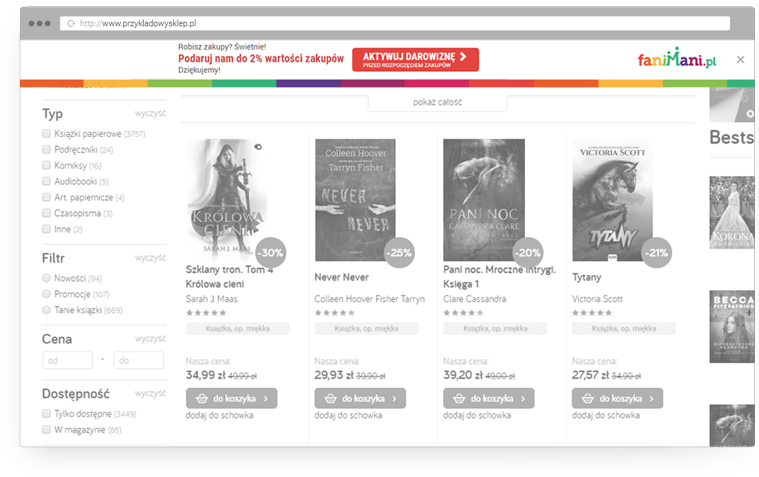Clear the Typ filter with wyczyść
Viewport: 759px width, 477px height.
tap(150, 113)
